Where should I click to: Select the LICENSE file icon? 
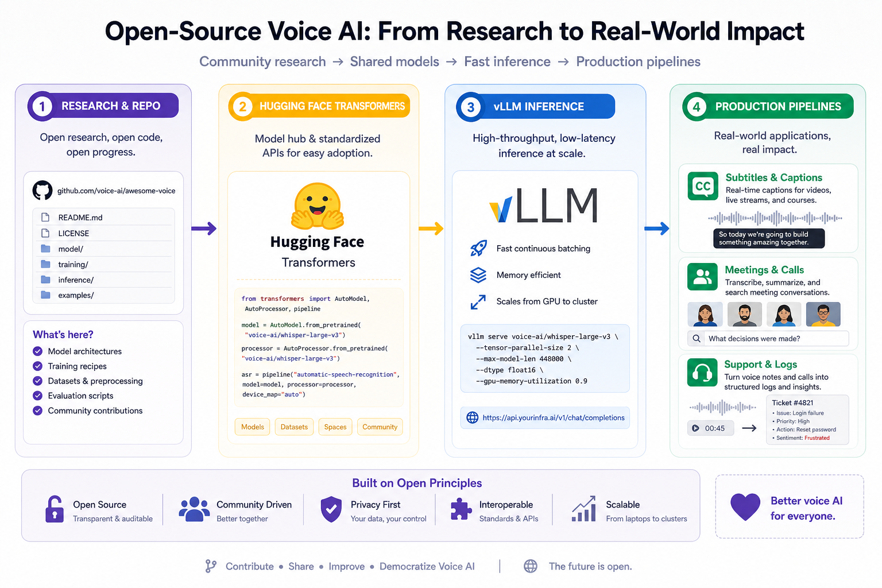pos(45,233)
